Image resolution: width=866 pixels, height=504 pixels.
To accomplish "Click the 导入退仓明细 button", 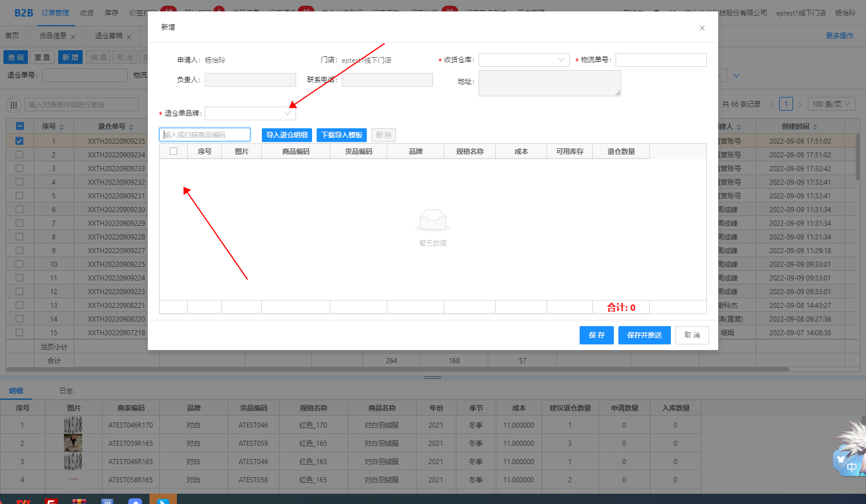I will tap(286, 135).
